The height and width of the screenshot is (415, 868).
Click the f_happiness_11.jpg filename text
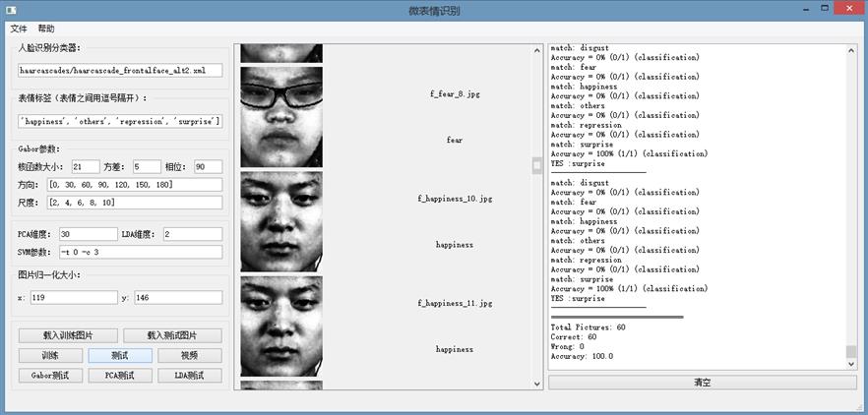[x=455, y=303]
